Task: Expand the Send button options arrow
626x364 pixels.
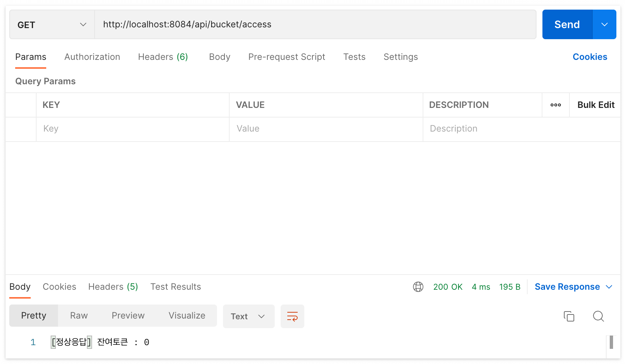Action: coord(605,24)
